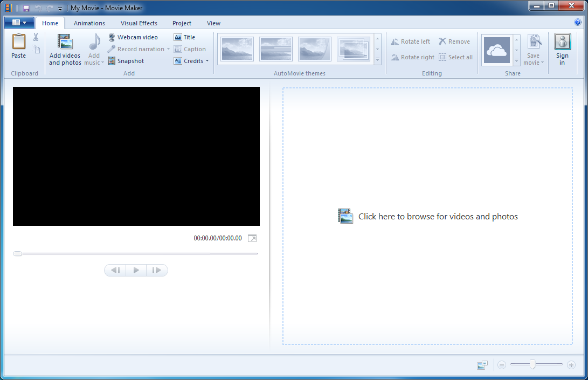This screenshot has height=380, width=588.
Task: Select the fourth AutoMovie theme thumbnail
Action: pyautogui.click(x=353, y=49)
